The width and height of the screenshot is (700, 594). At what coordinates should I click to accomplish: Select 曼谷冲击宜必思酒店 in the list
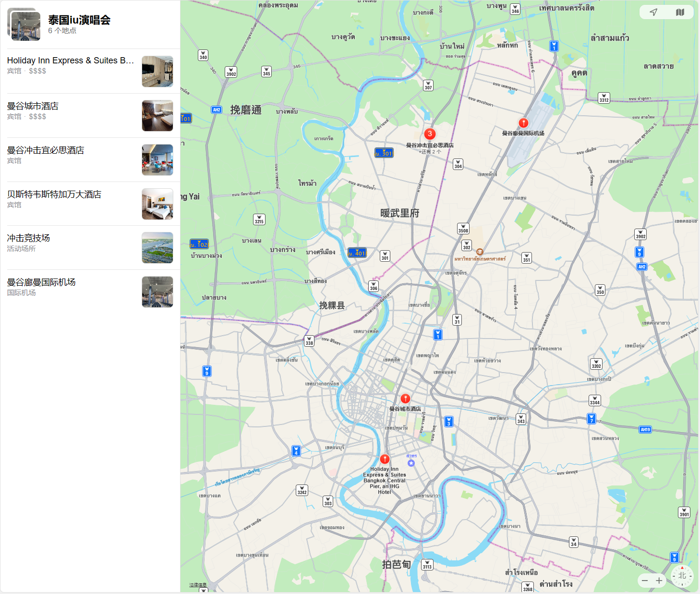[90, 160]
